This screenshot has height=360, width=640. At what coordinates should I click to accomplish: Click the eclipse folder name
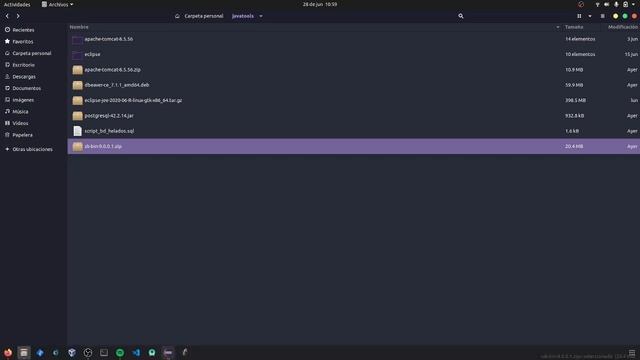coord(92,54)
